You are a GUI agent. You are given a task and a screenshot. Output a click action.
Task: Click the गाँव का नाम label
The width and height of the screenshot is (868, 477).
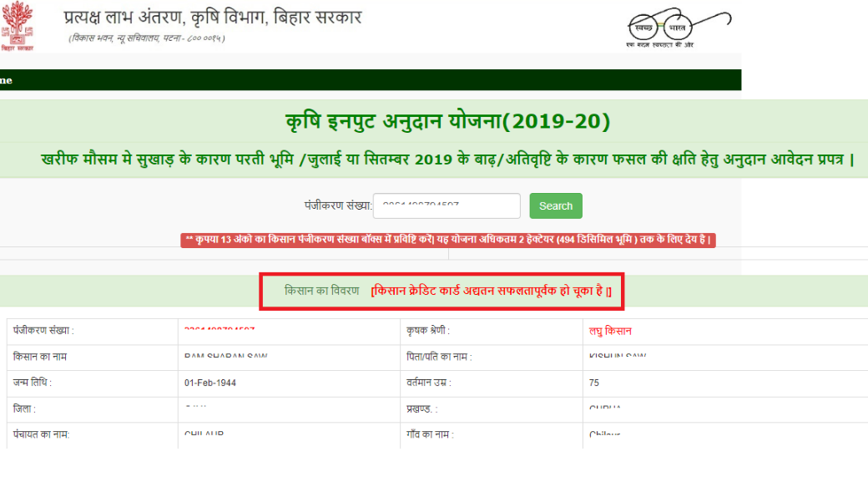pos(430,435)
